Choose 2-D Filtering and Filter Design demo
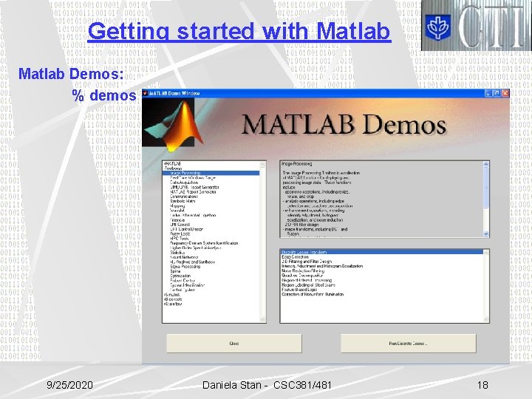532x399 pixels. point(307,262)
